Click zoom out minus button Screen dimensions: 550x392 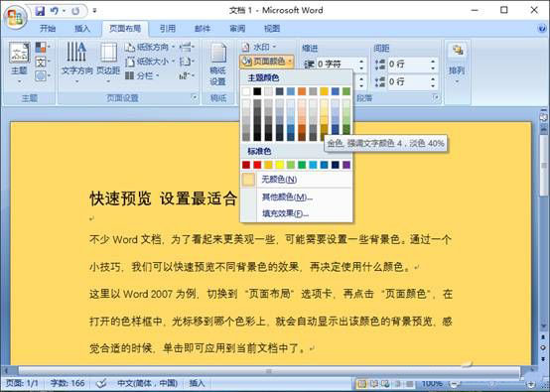point(455,384)
